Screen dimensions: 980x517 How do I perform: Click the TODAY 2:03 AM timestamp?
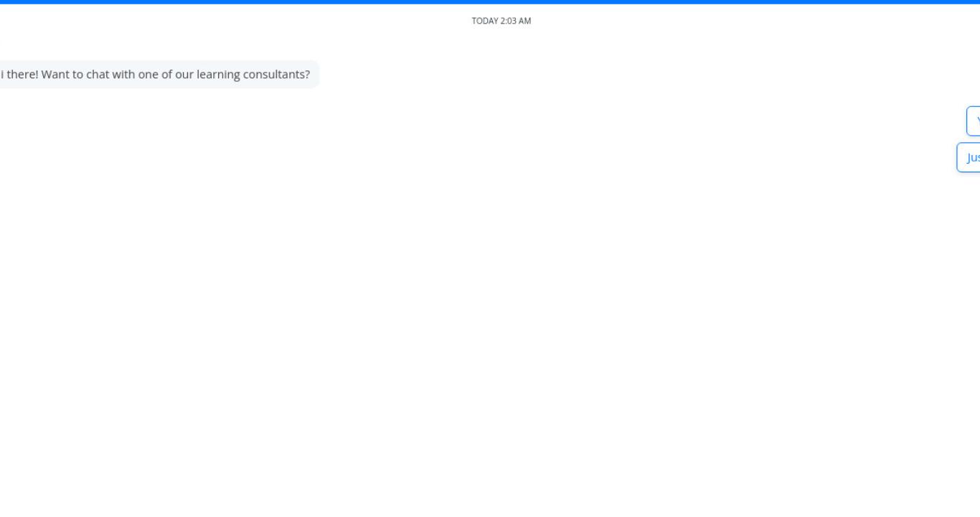tap(501, 21)
